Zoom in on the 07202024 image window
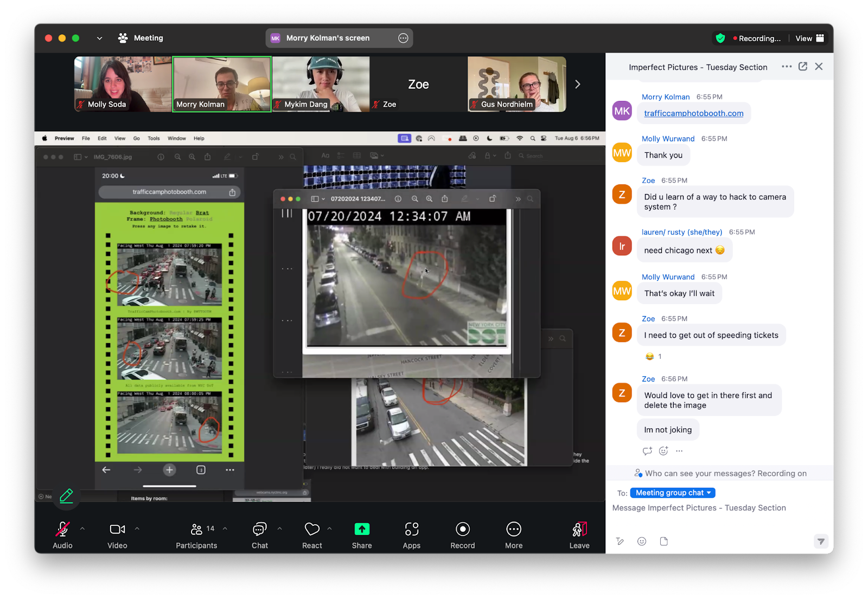The height and width of the screenshot is (599, 868). (429, 199)
